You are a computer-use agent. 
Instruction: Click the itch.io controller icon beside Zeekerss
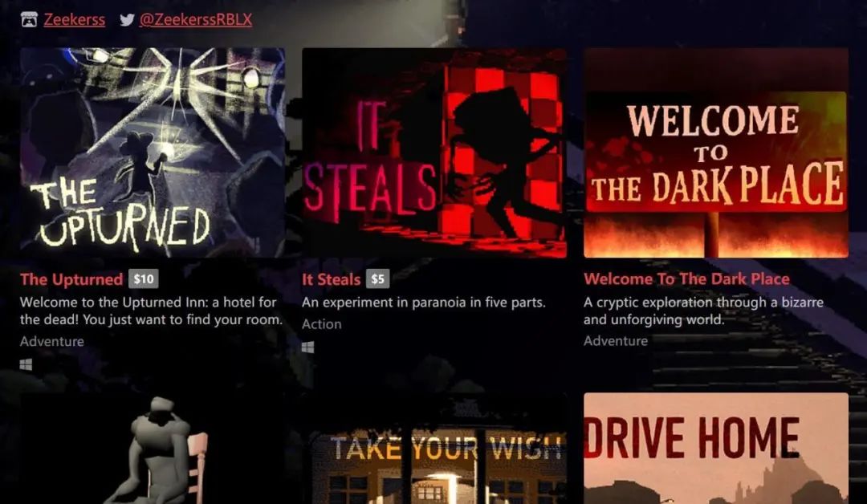pos(29,20)
